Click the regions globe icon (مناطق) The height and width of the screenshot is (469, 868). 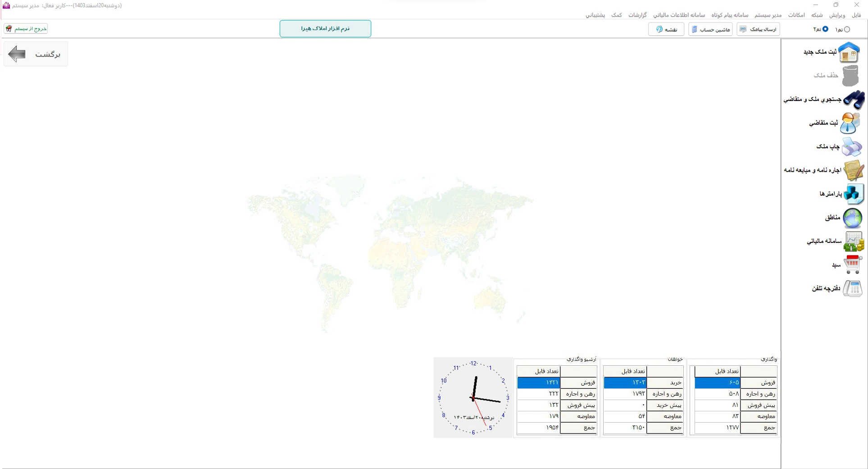pyautogui.click(x=852, y=218)
